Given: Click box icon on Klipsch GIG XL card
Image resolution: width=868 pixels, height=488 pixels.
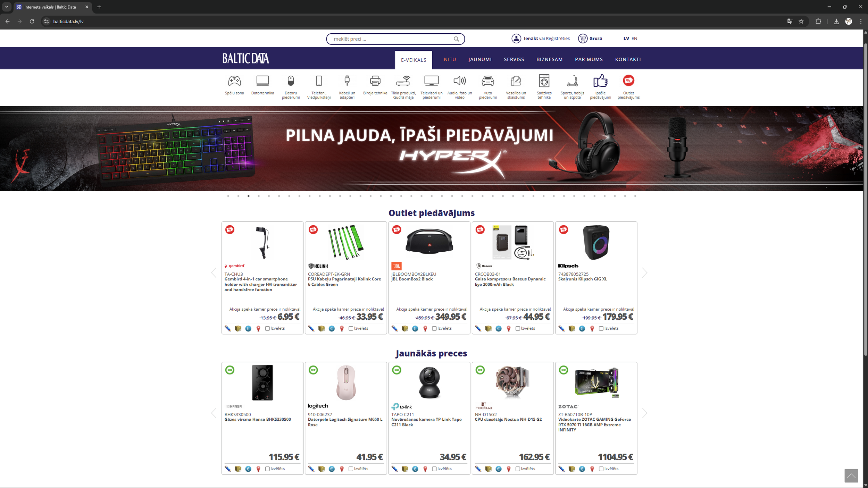Looking at the screenshot, I should click(x=571, y=328).
